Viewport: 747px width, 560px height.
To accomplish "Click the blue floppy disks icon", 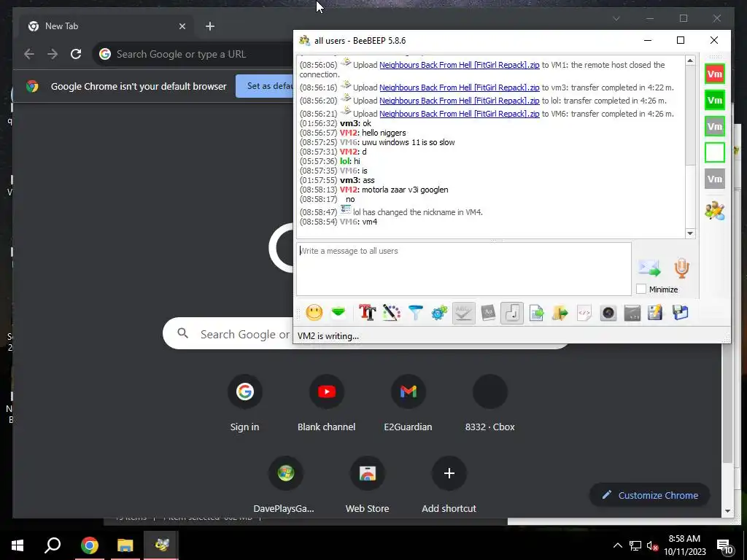I will point(681,313).
